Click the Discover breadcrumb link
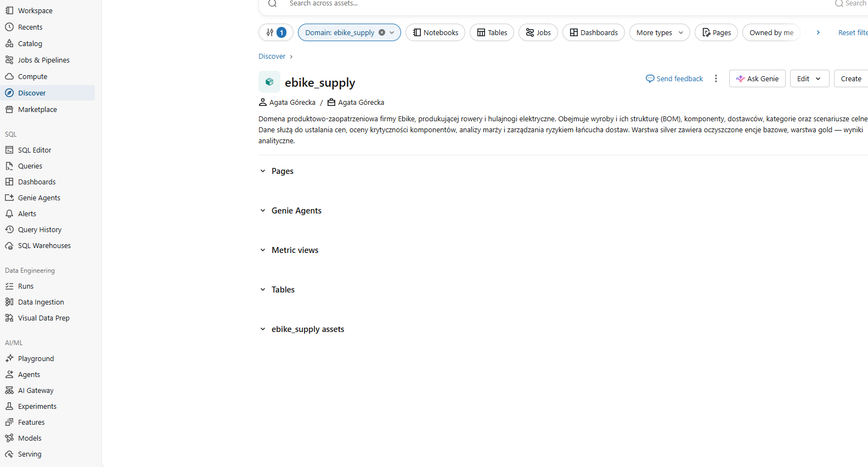 (272, 56)
